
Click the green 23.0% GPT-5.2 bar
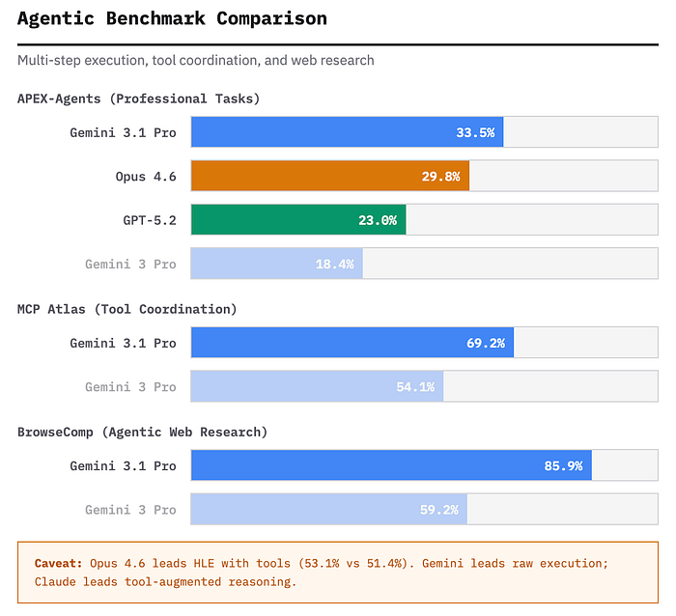coord(297,220)
